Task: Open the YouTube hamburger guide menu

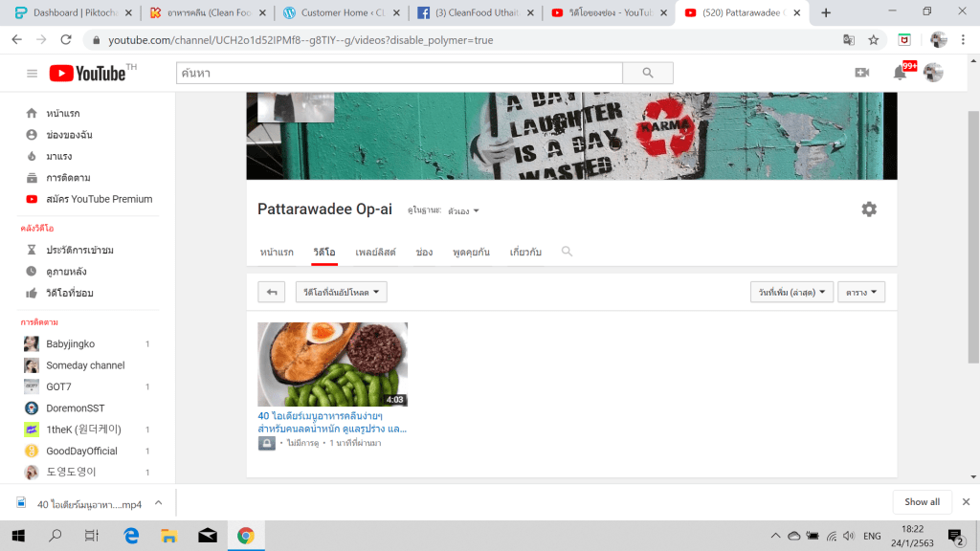Action: point(32,74)
